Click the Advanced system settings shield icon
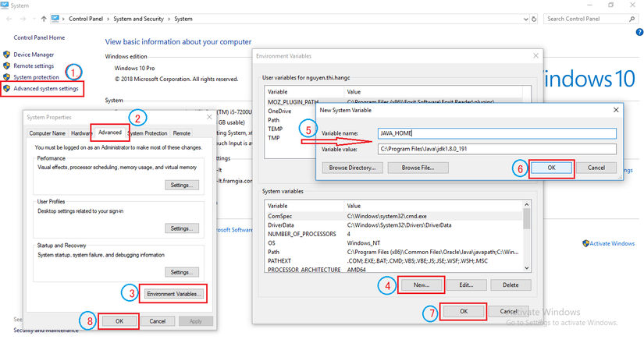644x343 pixels. (7, 89)
